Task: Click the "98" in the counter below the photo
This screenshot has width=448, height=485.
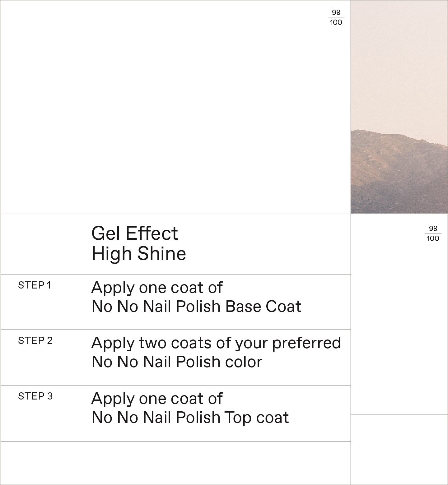Action: 433,229
